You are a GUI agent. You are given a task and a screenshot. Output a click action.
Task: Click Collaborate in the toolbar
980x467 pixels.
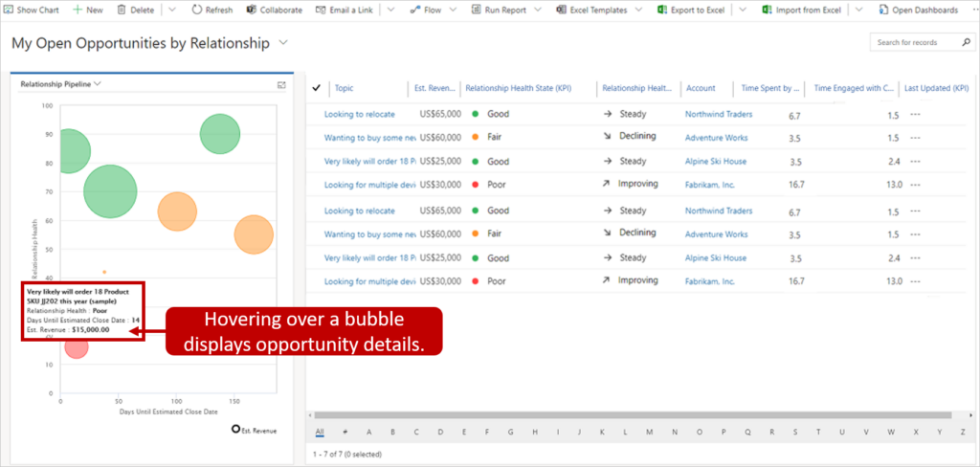tap(275, 10)
